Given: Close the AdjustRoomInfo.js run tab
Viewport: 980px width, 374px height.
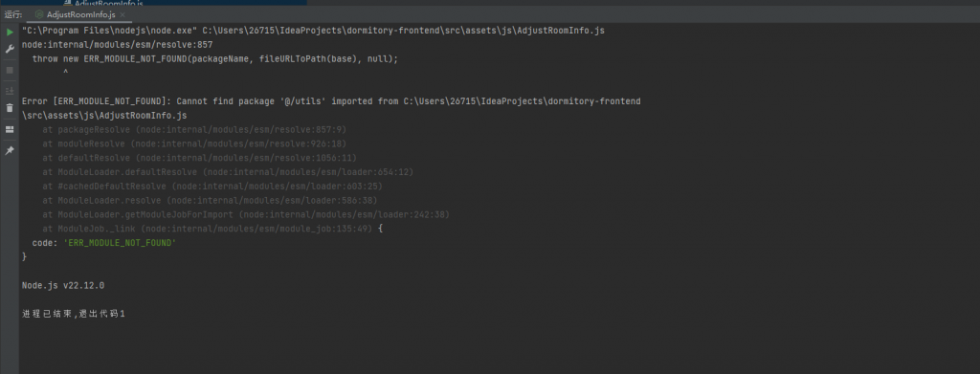Looking at the screenshot, I should pyautogui.click(x=122, y=14).
